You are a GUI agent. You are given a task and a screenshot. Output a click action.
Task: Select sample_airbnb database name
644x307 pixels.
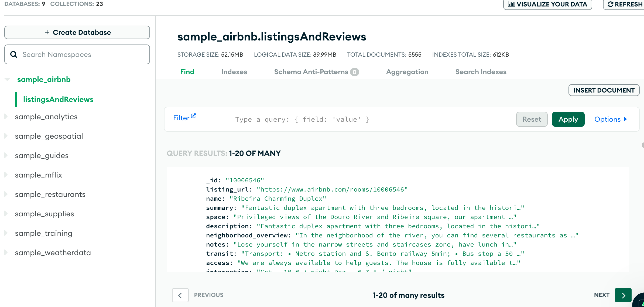click(x=44, y=79)
